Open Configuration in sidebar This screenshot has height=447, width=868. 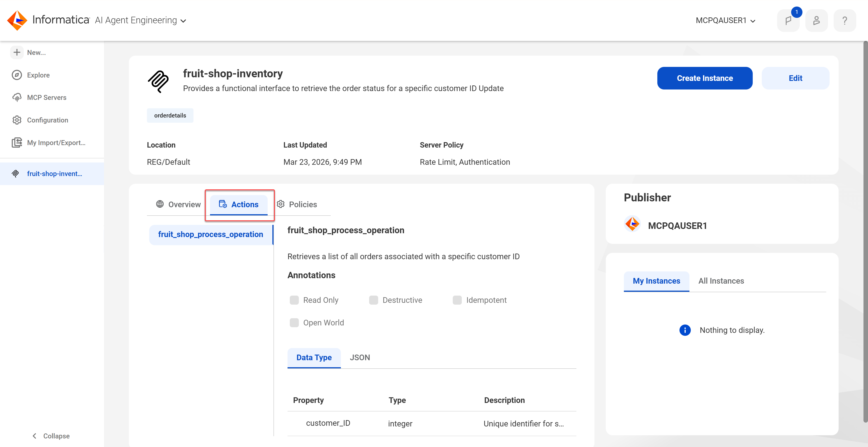point(47,120)
